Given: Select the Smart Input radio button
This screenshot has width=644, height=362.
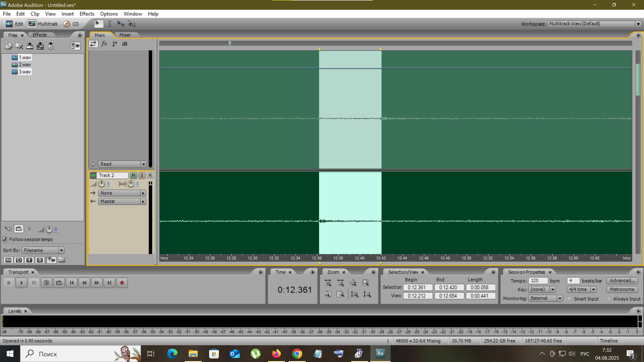Looking at the screenshot, I should point(569,299).
